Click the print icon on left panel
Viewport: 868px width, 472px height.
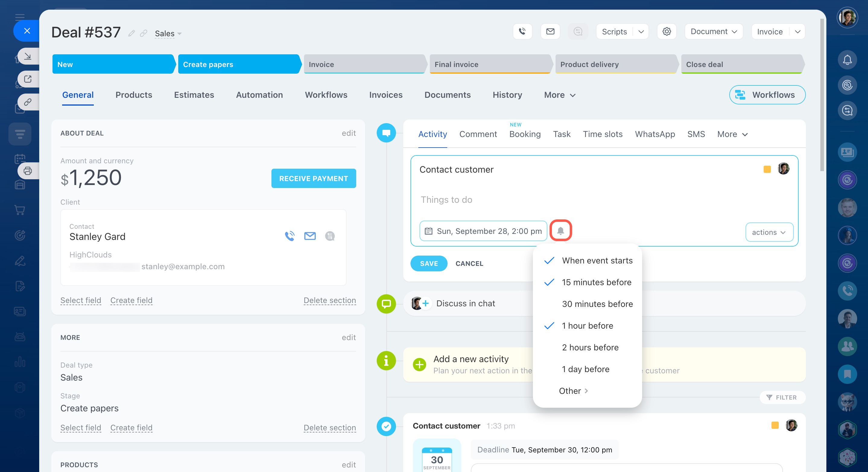point(28,171)
